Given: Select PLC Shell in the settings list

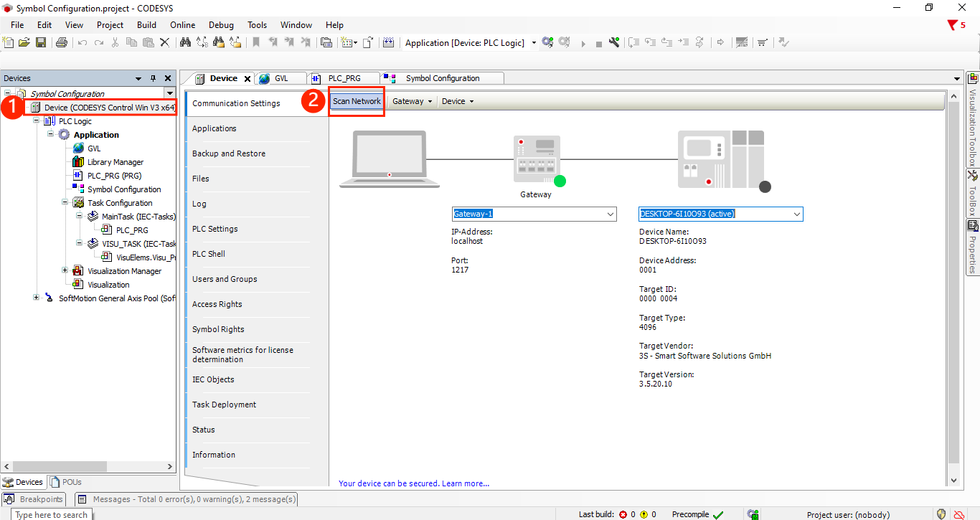Looking at the screenshot, I should tap(209, 254).
